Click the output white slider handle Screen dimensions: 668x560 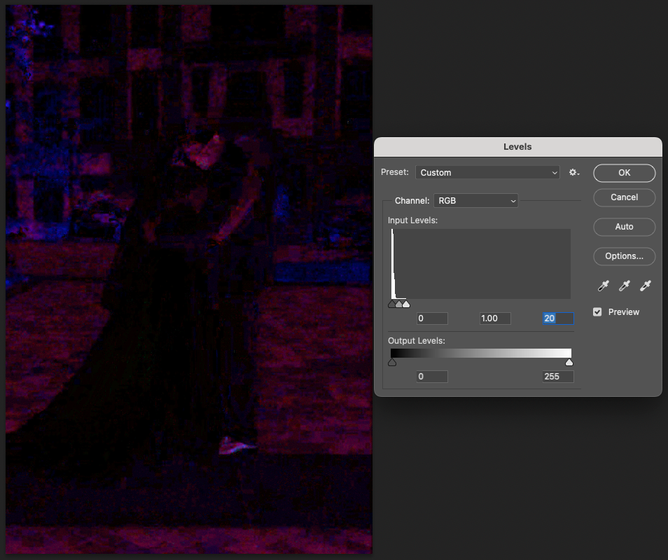click(569, 362)
